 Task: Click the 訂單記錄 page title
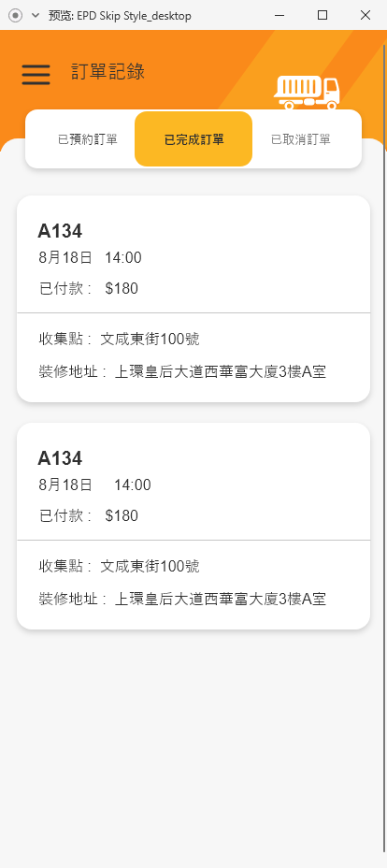(x=107, y=72)
